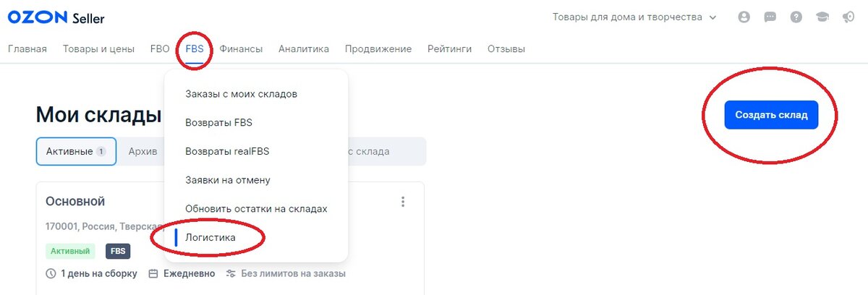
Task: Open the megaphone announcements icon
Action: 848,17
